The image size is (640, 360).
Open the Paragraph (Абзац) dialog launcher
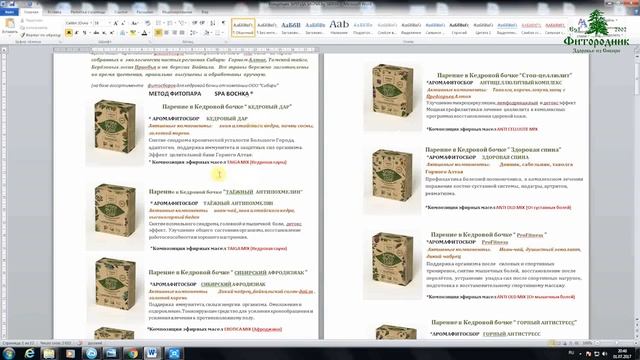point(226,42)
